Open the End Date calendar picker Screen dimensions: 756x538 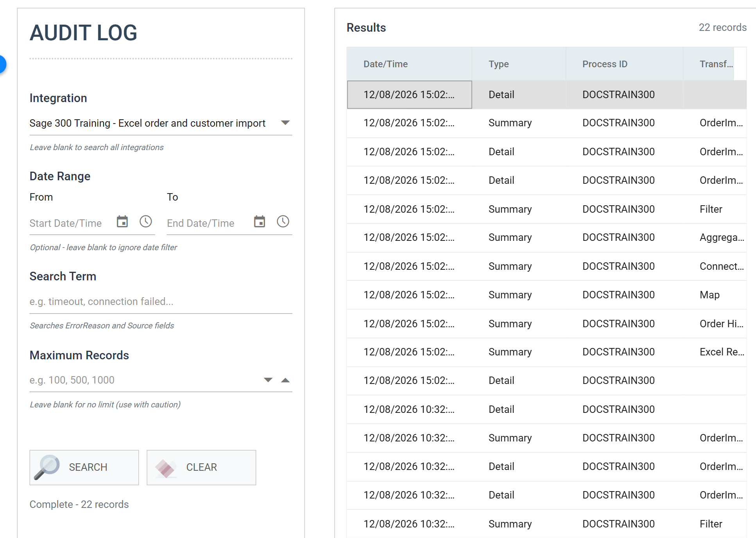click(260, 222)
